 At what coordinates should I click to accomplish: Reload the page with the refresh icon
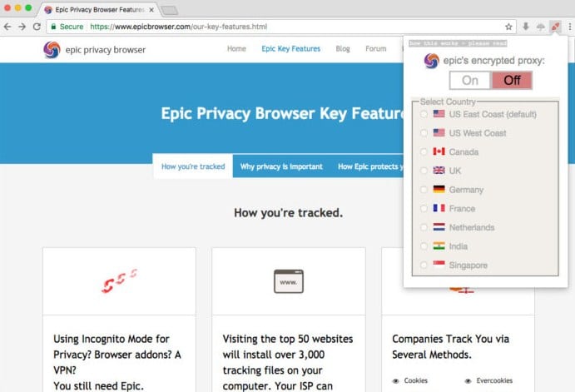pos(37,27)
